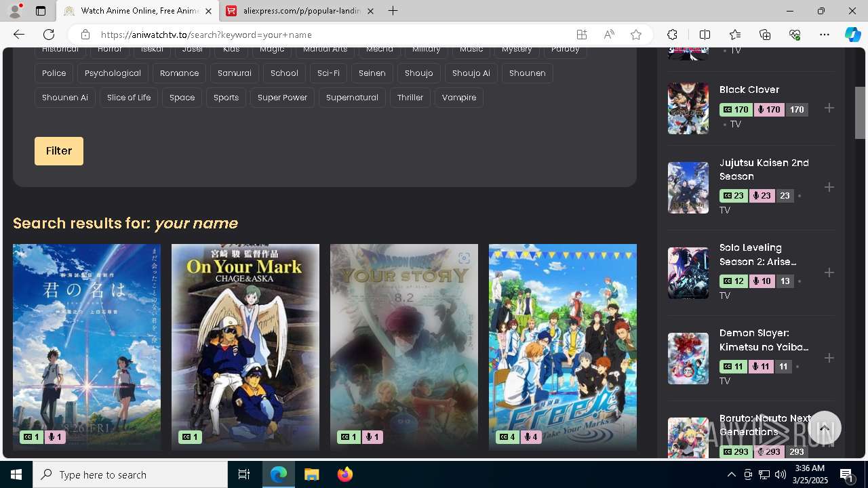The height and width of the screenshot is (488, 868).
Task: Show hidden system tray icons
Action: tap(731, 474)
